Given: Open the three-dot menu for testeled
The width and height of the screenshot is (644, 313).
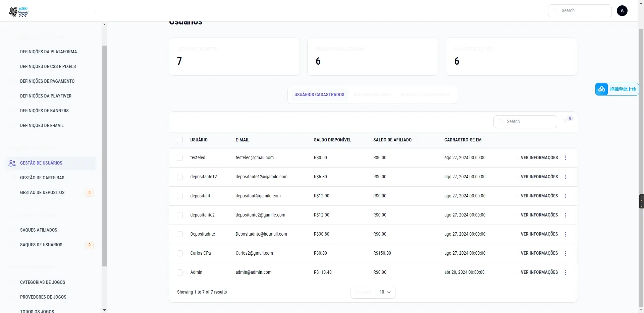Looking at the screenshot, I should pos(566,158).
